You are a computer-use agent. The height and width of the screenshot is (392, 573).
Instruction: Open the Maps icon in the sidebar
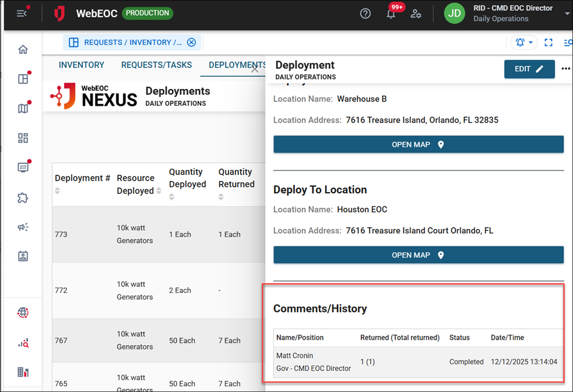pos(23,108)
